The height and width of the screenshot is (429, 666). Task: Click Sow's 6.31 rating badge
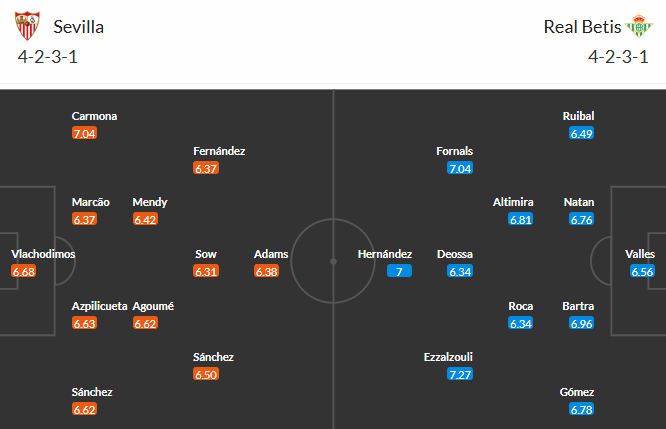tap(206, 271)
